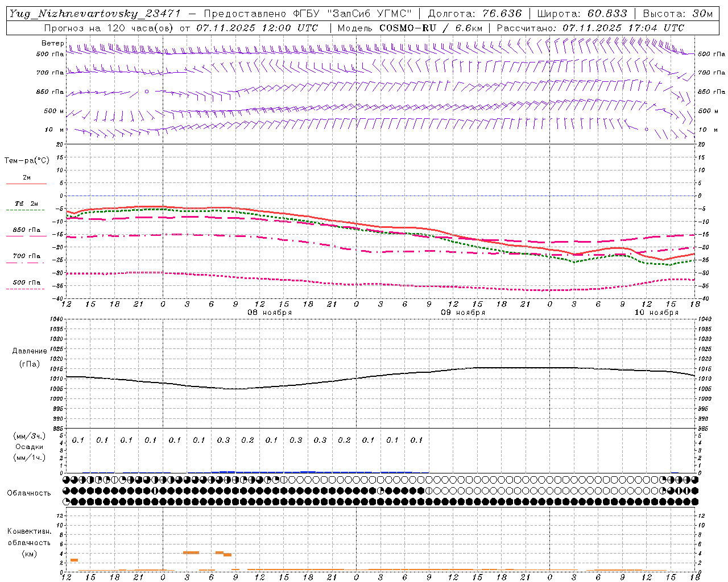Select the longitude value Долгота: 76.636

pos(474,14)
